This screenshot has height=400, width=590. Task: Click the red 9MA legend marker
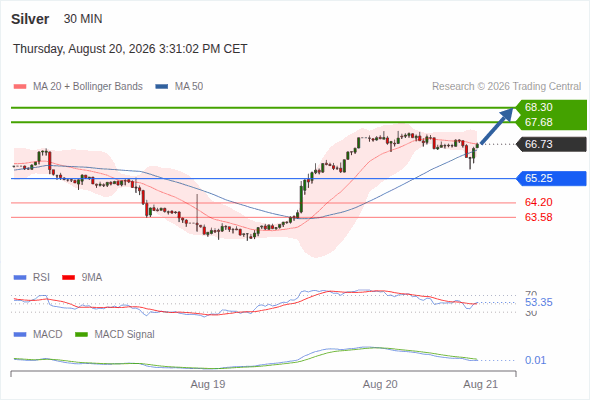pos(68,278)
